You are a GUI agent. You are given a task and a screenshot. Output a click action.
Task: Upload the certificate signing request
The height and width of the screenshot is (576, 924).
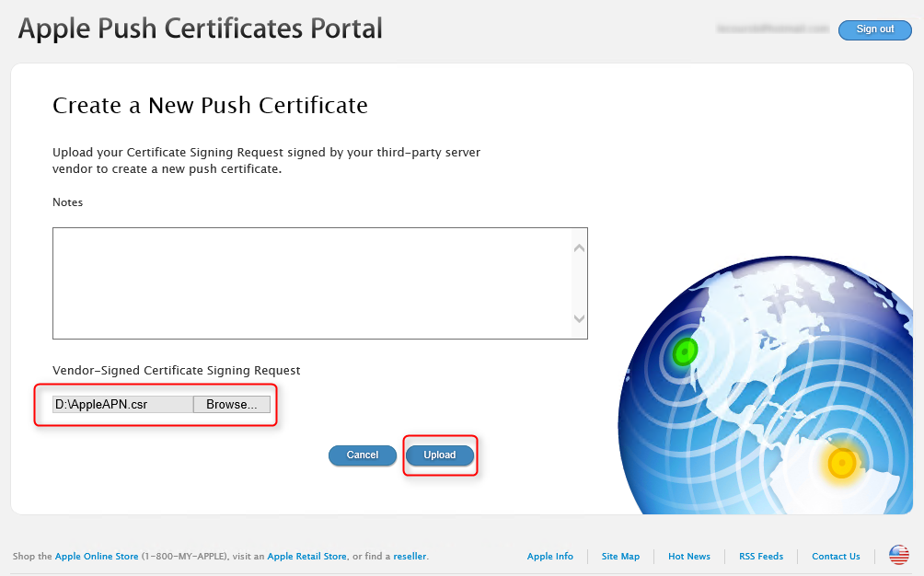pos(440,455)
